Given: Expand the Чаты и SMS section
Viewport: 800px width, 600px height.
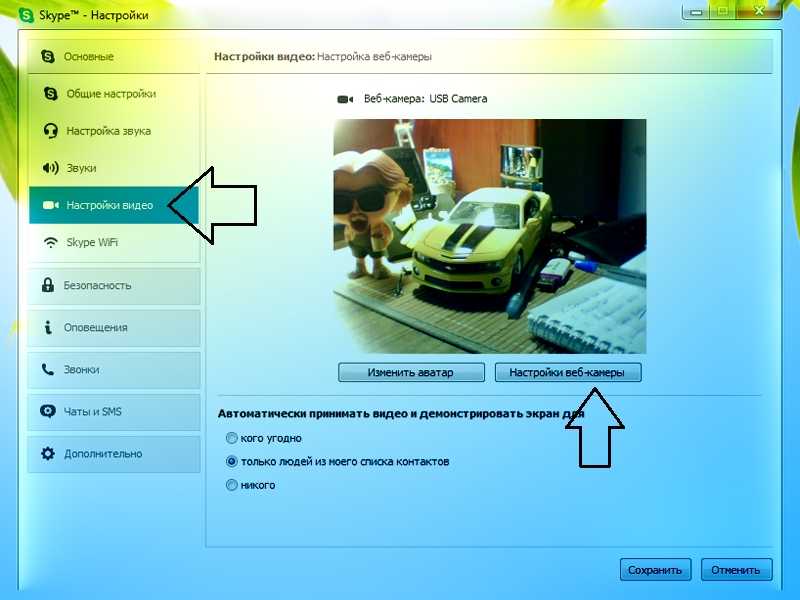Looking at the screenshot, I should pyautogui.click(x=114, y=411).
